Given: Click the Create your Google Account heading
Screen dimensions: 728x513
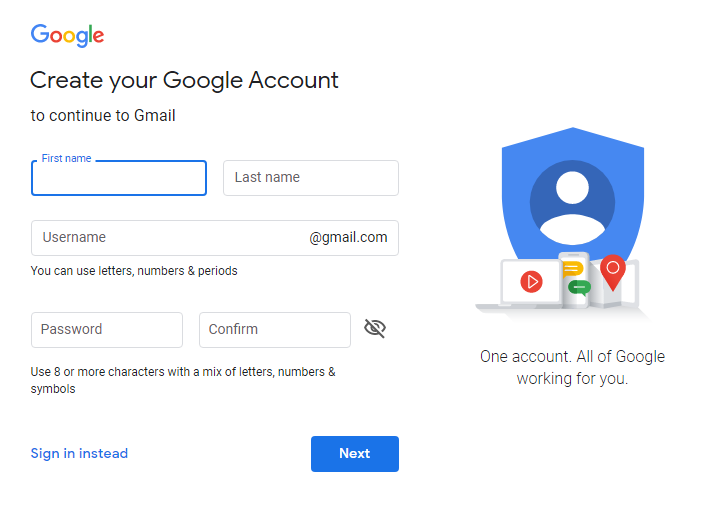Looking at the screenshot, I should (184, 80).
